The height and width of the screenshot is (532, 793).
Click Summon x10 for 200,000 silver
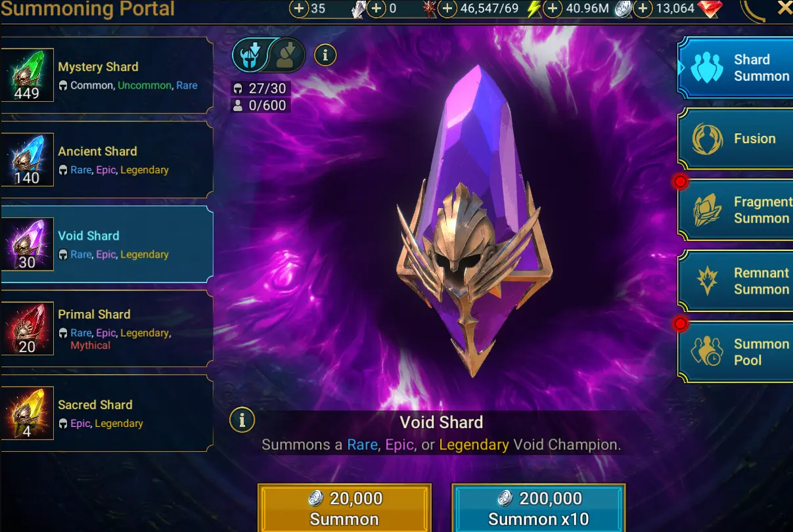point(538,508)
